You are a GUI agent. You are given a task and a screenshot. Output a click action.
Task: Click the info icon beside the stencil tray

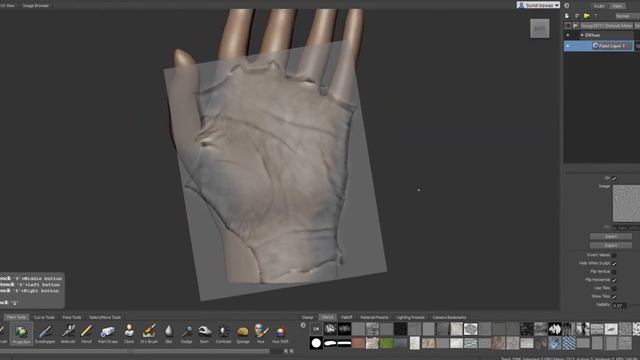[x=303, y=325]
